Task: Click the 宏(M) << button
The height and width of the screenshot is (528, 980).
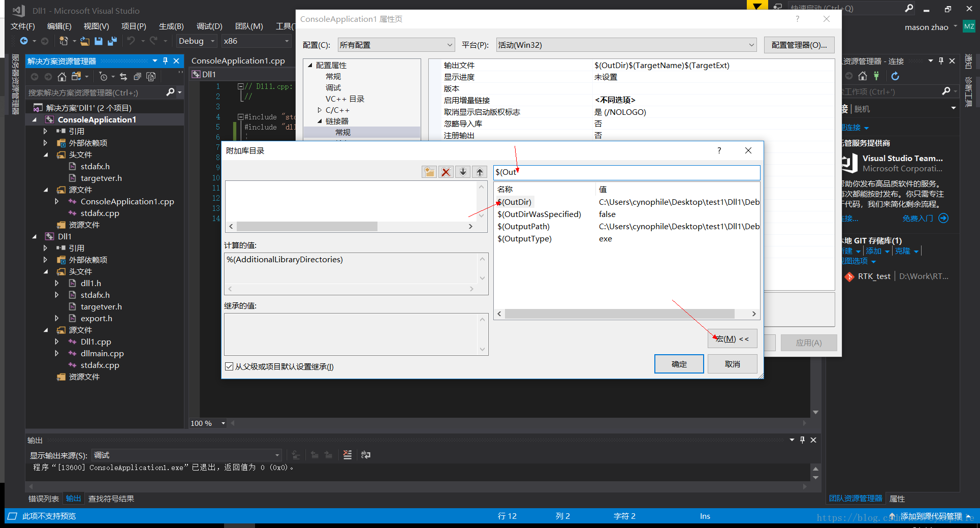Action: tap(733, 338)
